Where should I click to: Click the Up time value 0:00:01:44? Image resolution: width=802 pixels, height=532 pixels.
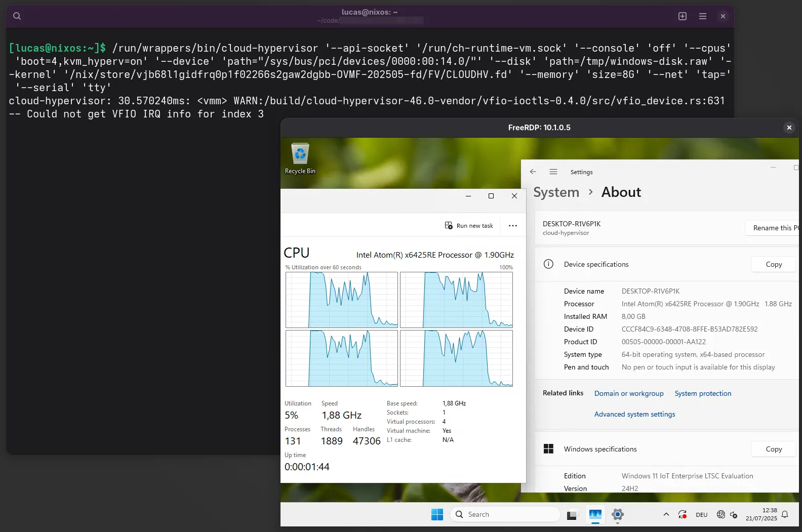click(x=307, y=467)
